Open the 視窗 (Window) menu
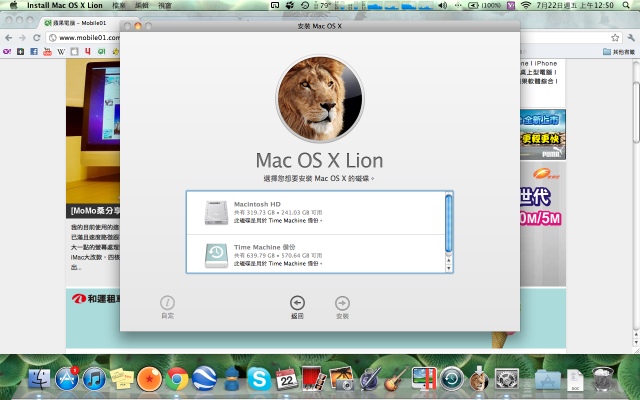The image size is (640, 400). [x=164, y=5]
